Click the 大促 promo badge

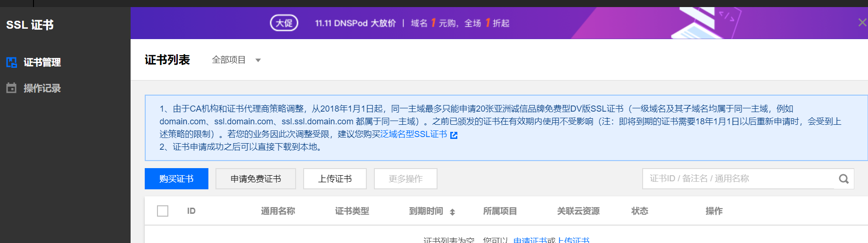tap(284, 23)
